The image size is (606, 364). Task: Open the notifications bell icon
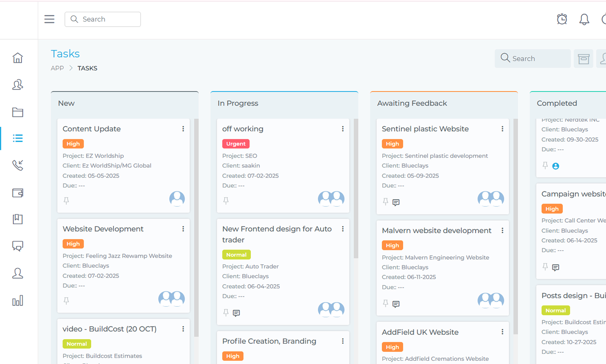(584, 19)
